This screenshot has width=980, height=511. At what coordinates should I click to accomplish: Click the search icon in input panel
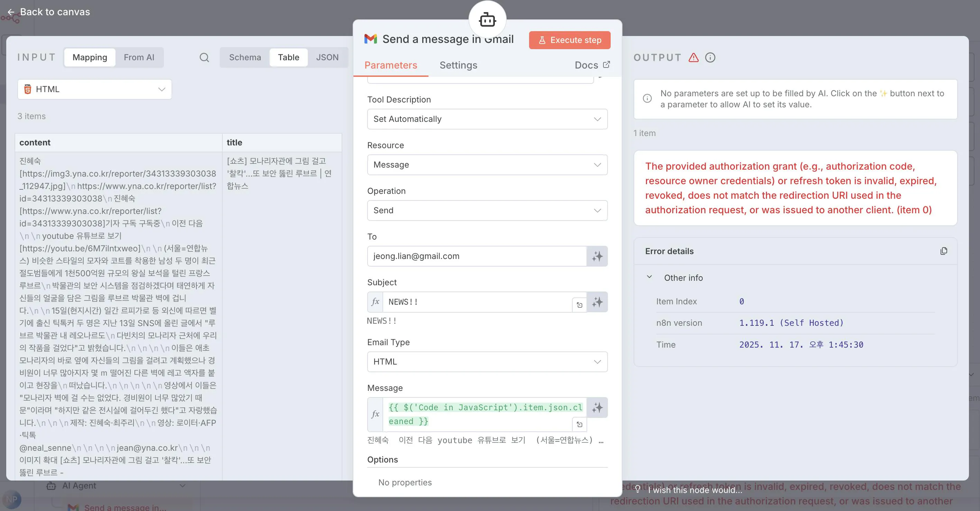(x=204, y=57)
